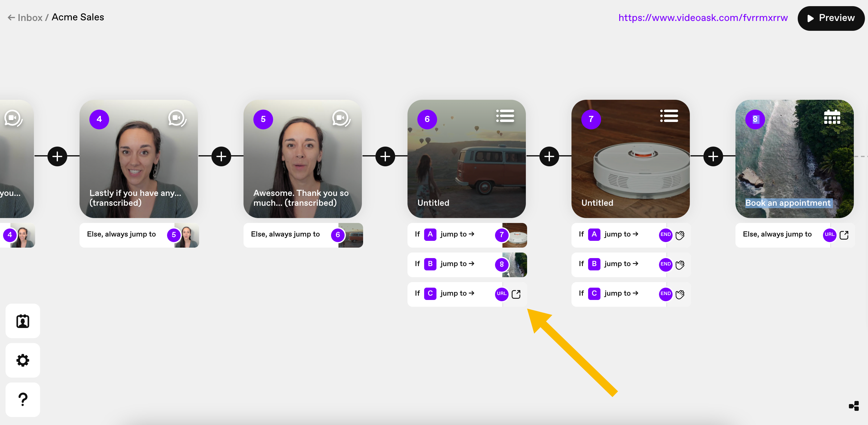Edit step 7 'If A jump to' END rule
Viewport: 868px width, 425px height.
coord(631,235)
